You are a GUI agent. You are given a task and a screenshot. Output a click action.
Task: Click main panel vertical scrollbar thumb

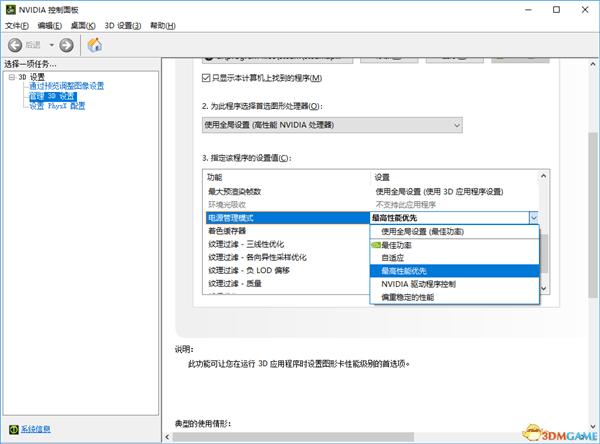click(593, 215)
